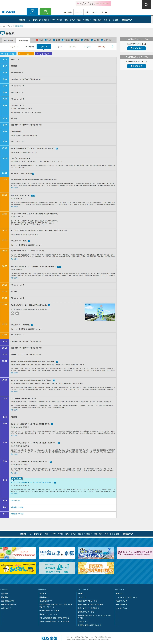Select the ラジオ tab with radio icon
The height and width of the screenshot is (644, 153).
click(x=45, y=12)
